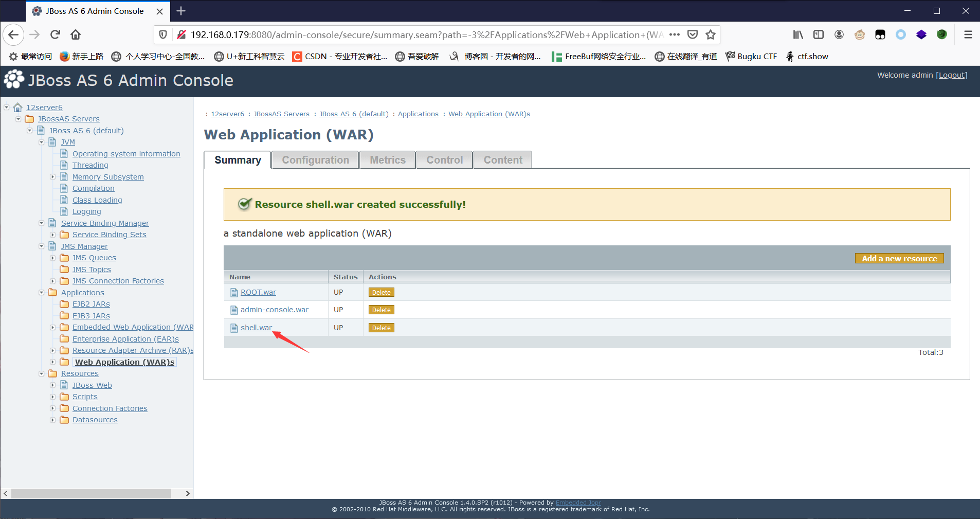Image resolution: width=980 pixels, height=519 pixels.
Task: Click the CSDN bookmark in bookmarks bar
Action: pyautogui.click(x=340, y=56)
